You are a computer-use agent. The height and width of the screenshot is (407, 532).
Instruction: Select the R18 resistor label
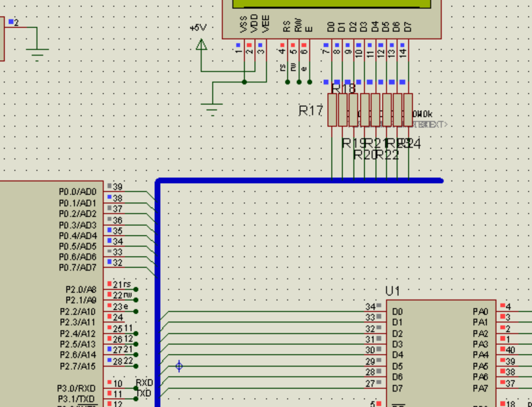(343, 88)
